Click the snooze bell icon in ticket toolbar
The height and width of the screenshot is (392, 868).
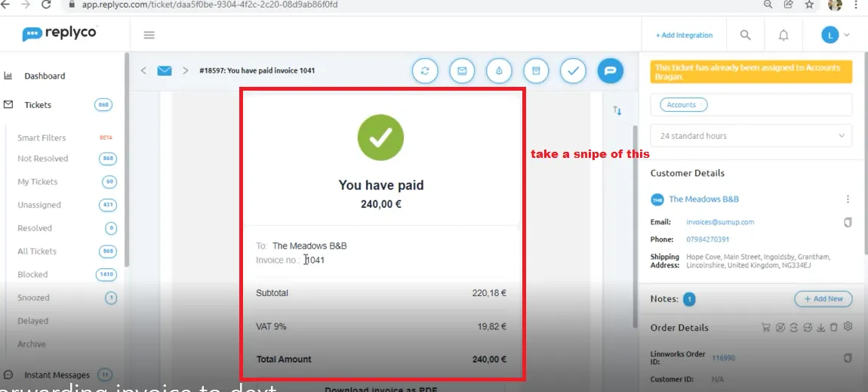499,71
